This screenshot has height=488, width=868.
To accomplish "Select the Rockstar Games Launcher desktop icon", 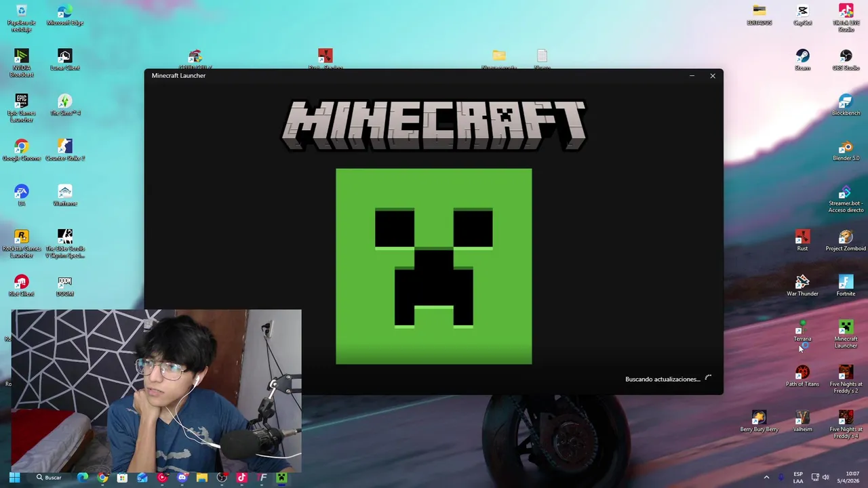I will pyautogui.click(x=22, y=244).
